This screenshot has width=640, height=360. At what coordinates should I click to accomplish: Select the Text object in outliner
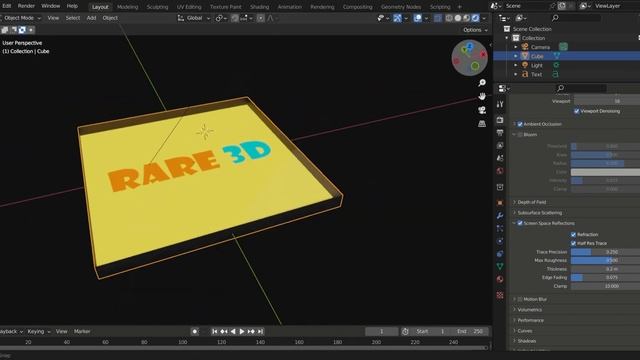click(536, 74)
